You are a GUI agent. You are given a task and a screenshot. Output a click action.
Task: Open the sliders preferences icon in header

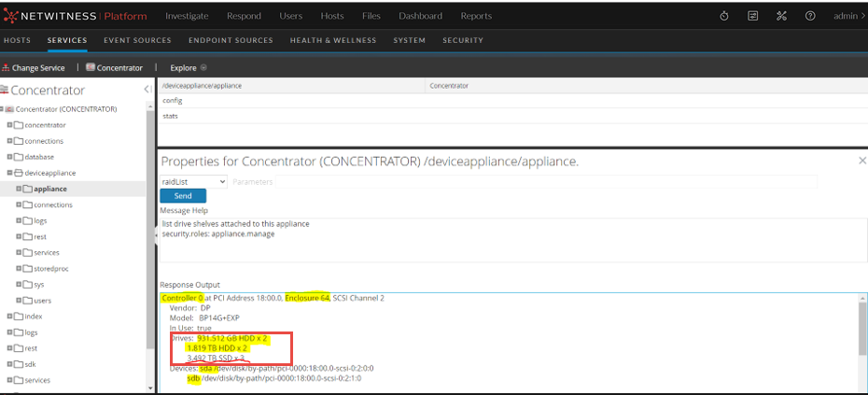(x=753, y=16)
